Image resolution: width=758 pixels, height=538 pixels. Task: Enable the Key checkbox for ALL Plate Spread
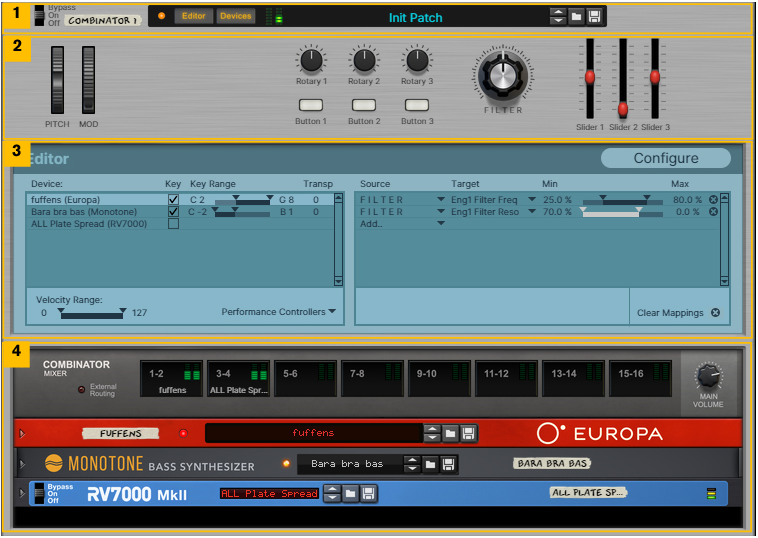[173, 224]
